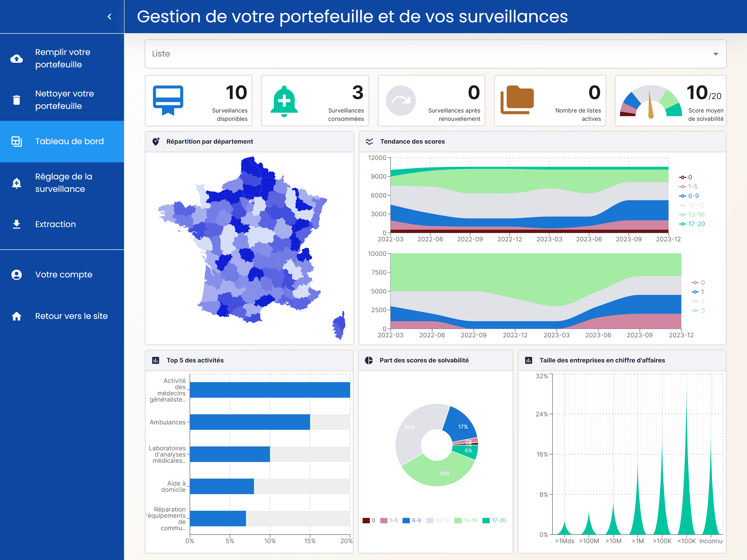Click the department map pin icon
The height and width of the screenshot is (560, 747).
pyautogui.click(x=156, y=141)
